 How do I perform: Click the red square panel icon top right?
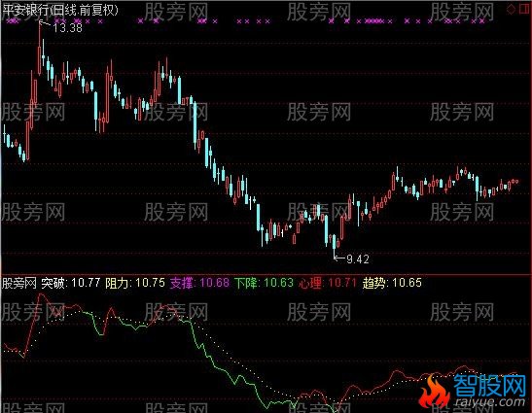coord(524,9)
